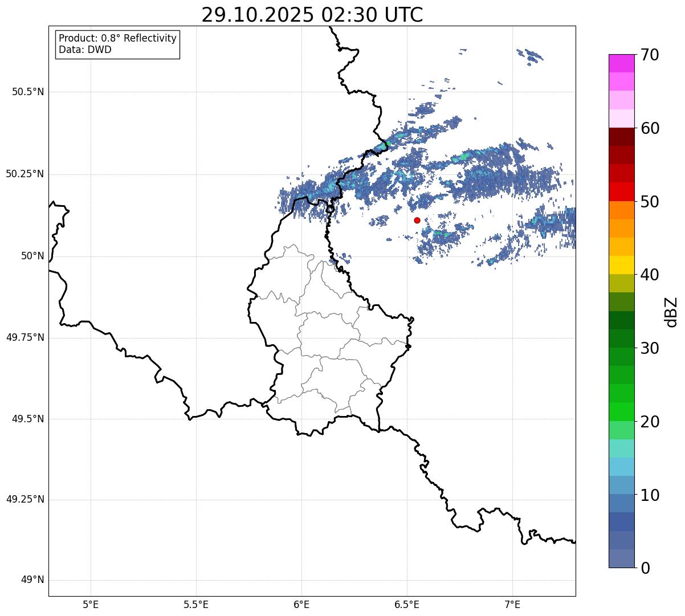Click the colorbar tick label 50
This screenshot has height=616, width=685.
650,202
